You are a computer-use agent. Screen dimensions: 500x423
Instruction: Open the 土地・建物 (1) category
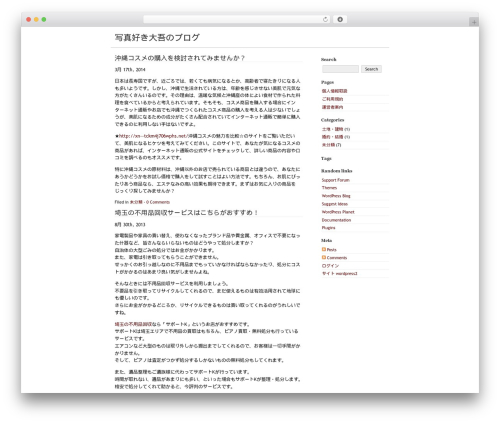point(336,129)
